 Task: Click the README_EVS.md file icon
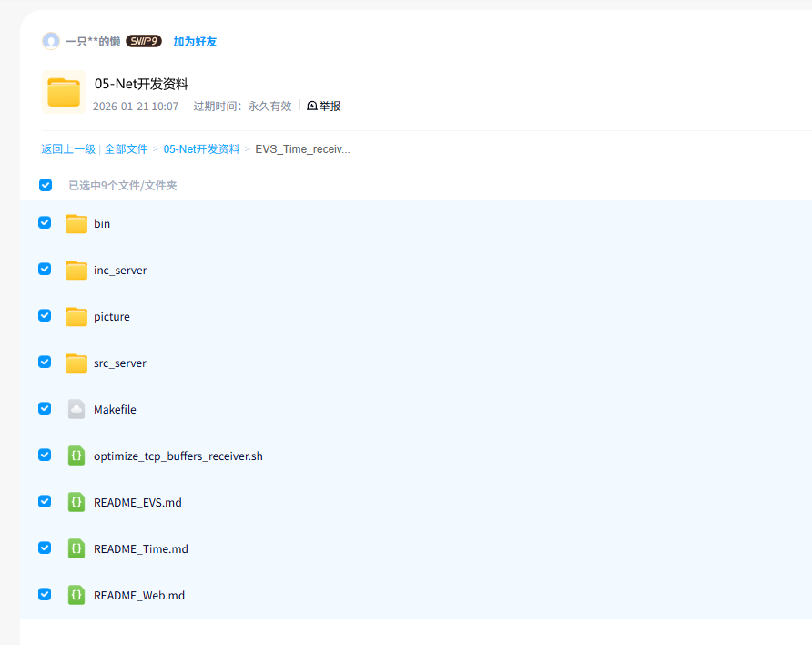click(x=76, y=502)
